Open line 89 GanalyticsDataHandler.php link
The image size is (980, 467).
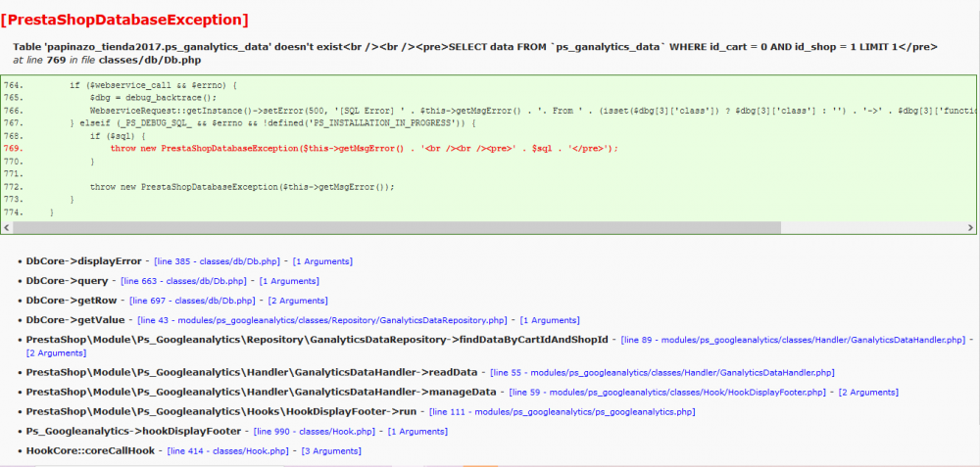(794, 341)
